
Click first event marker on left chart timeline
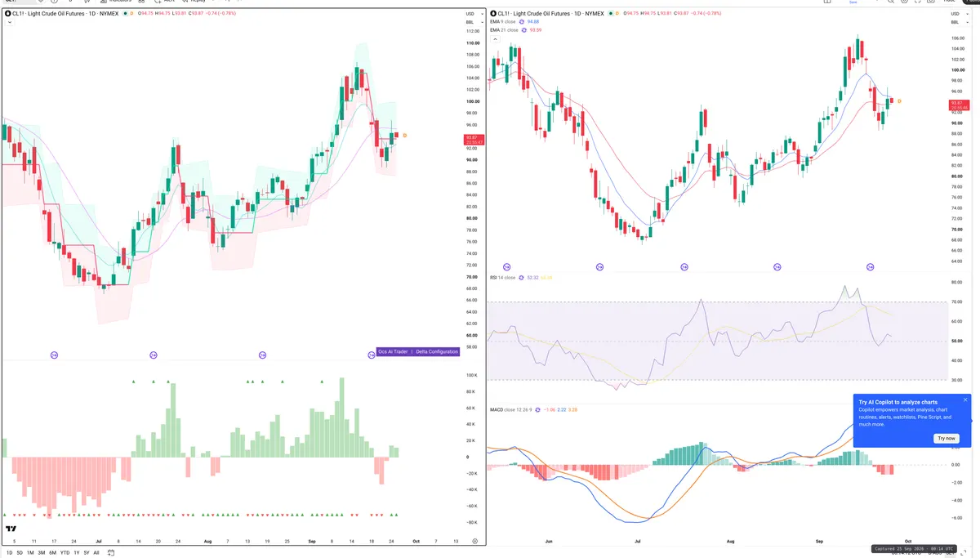click(x=55, y=355)
